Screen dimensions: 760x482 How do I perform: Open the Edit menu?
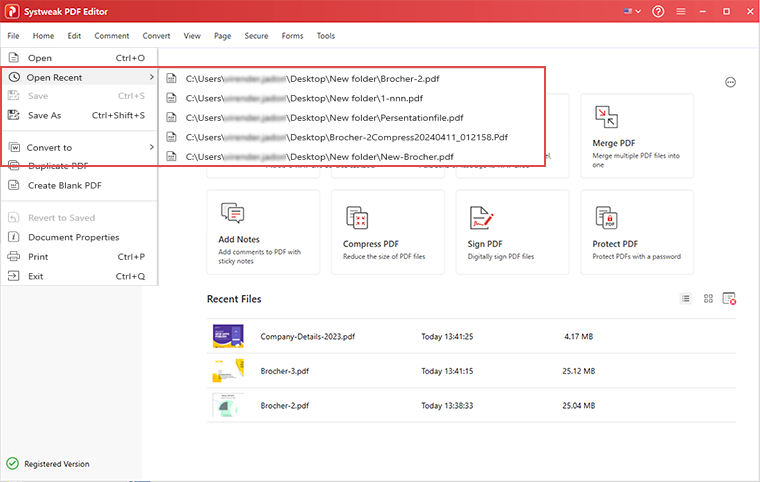coord(74,36)
